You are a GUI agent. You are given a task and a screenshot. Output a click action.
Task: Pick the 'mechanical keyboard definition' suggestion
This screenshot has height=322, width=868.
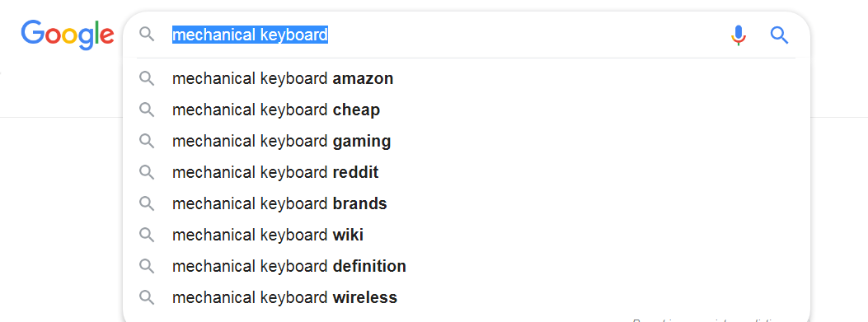pyautogui.click(x=466, y=266)
